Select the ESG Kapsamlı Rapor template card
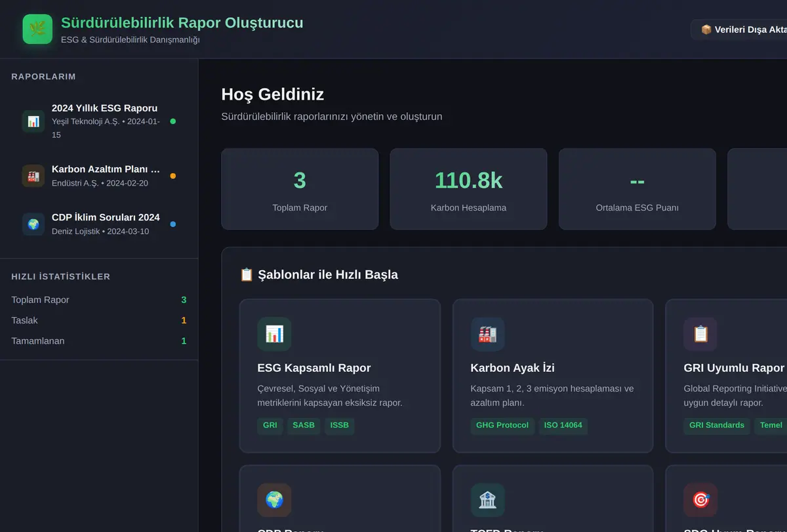The image size is (787, 532). tap(340, 376)
